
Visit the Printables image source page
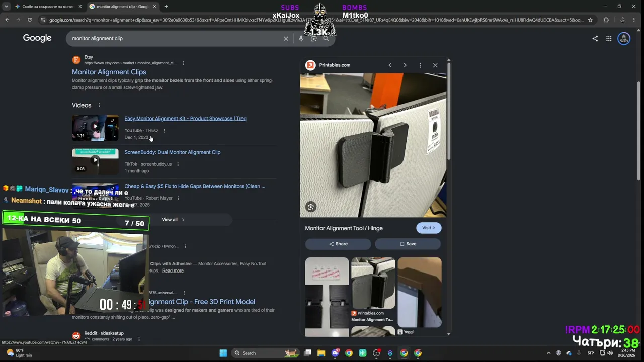pos(429,228)
